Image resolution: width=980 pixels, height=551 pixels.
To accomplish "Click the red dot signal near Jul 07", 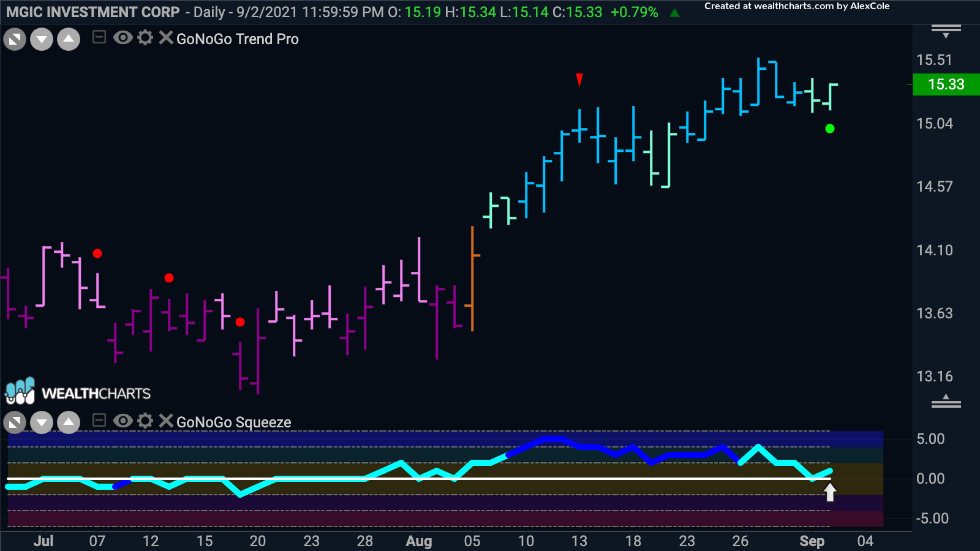I will (x=97, y=253).
